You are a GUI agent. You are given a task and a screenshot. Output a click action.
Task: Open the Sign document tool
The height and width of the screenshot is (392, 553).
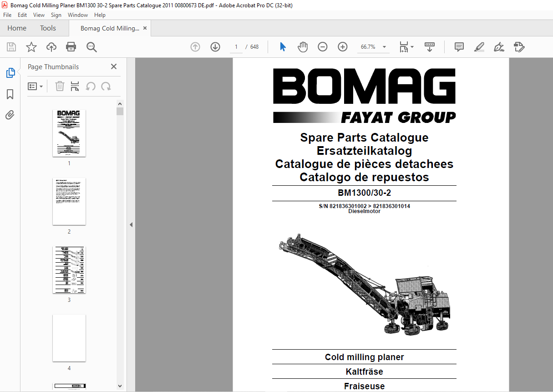click(x=499, y=47)
